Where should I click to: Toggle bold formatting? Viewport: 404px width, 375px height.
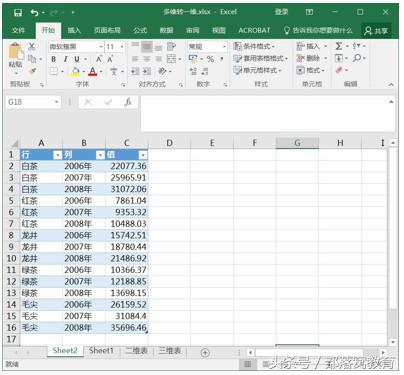53,59
